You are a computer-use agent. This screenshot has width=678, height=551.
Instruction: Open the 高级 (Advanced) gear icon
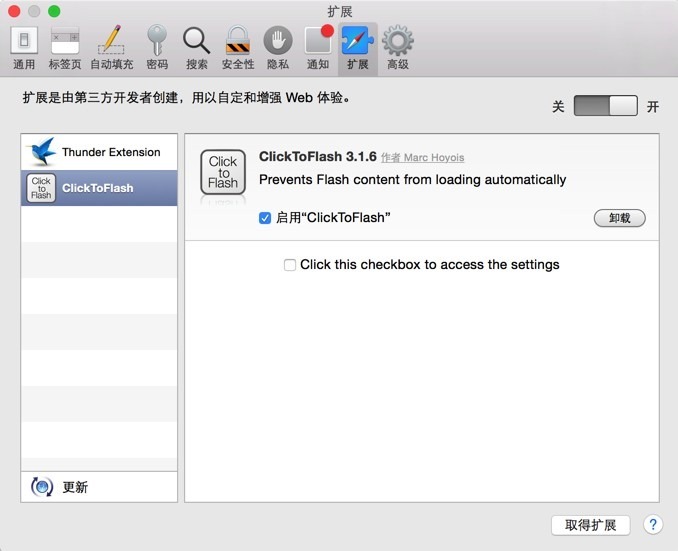tap(398, 41)
